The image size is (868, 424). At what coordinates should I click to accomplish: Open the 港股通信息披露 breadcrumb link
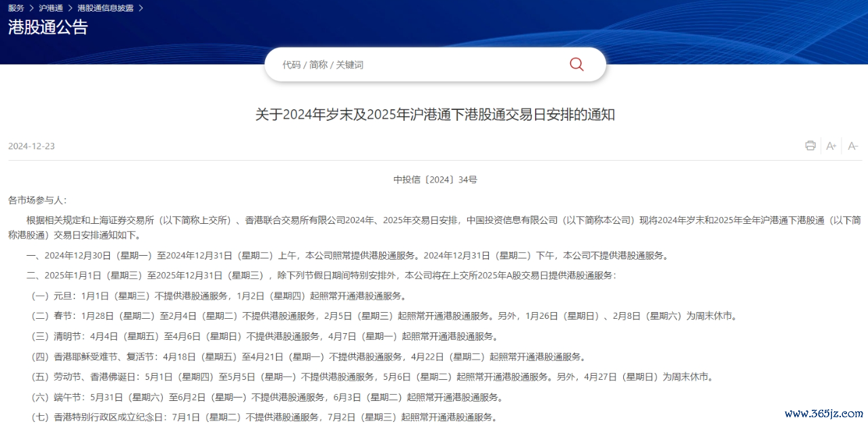(105, 8)
